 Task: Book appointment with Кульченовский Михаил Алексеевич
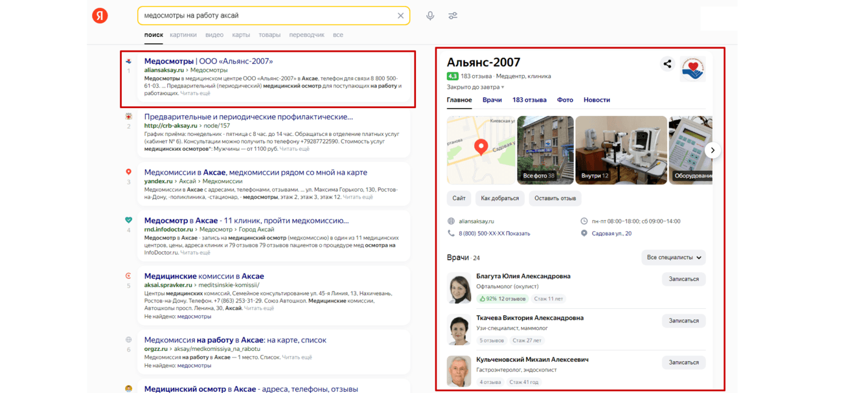point(683,363)
